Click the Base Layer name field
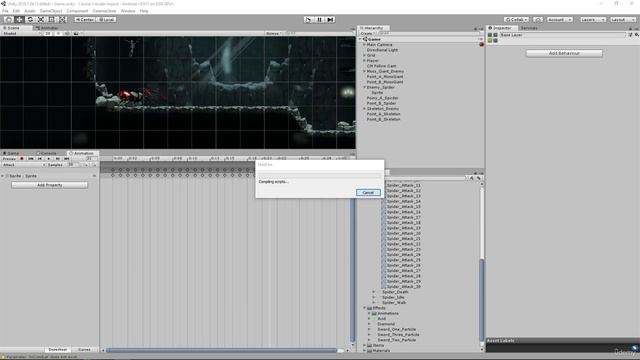The height and width of the screenshot is (360, 640). 562,35
